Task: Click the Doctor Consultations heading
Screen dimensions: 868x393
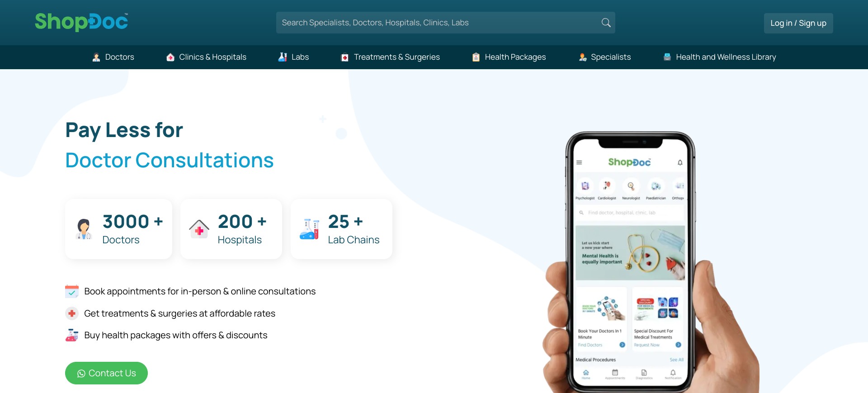Action: point(170,160)
